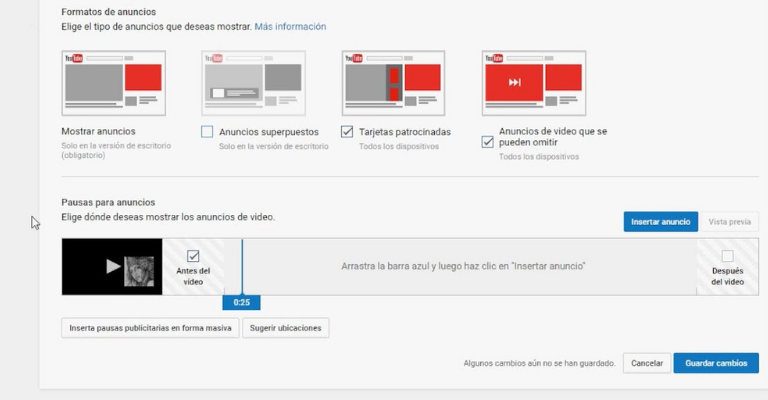Click the overlay ads format illustration
Screen dimensions: 768x400
click(253, 83)
